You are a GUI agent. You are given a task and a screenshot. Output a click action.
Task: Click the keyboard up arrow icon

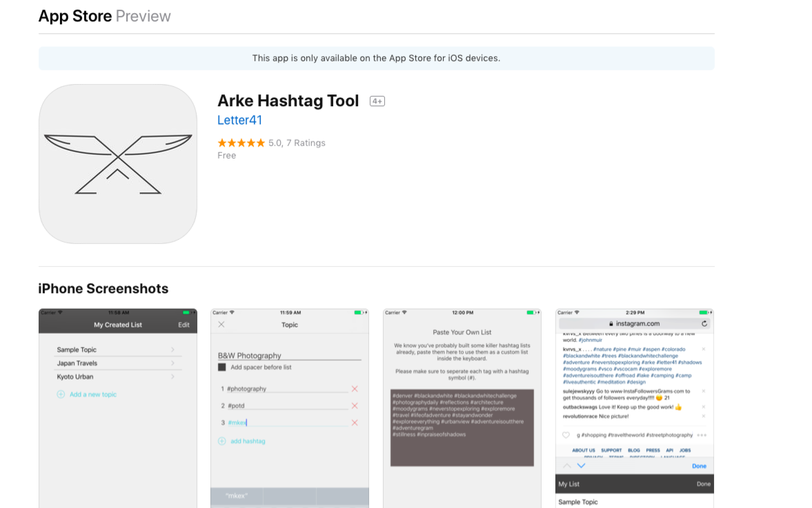coord(567,466)
